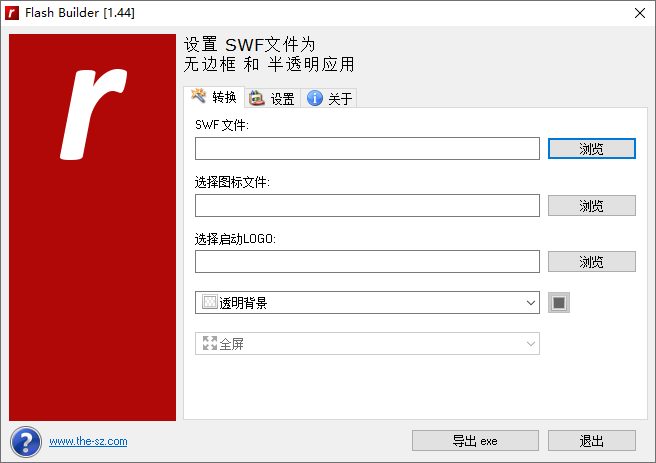Open the help question mark icon
This screenshot has width=656, height=463.
pos(26,442)
